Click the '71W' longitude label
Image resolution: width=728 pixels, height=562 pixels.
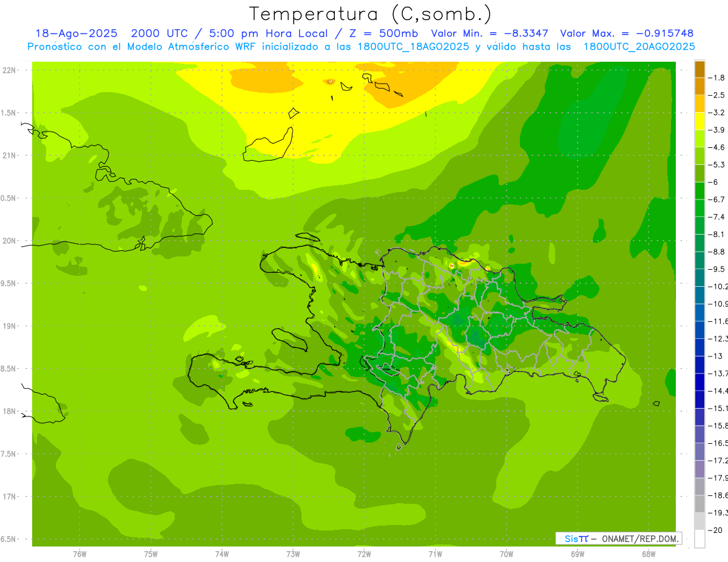click(x=435, y=554)
